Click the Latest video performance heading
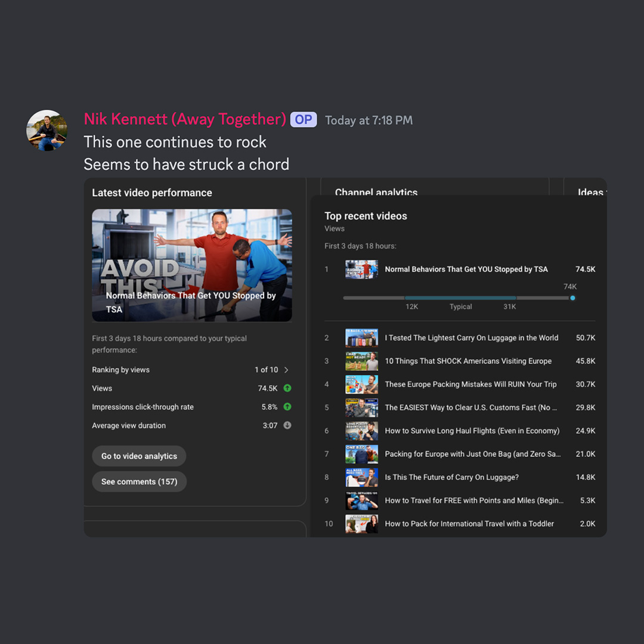644x644 pixels. (x=152, y=193)
